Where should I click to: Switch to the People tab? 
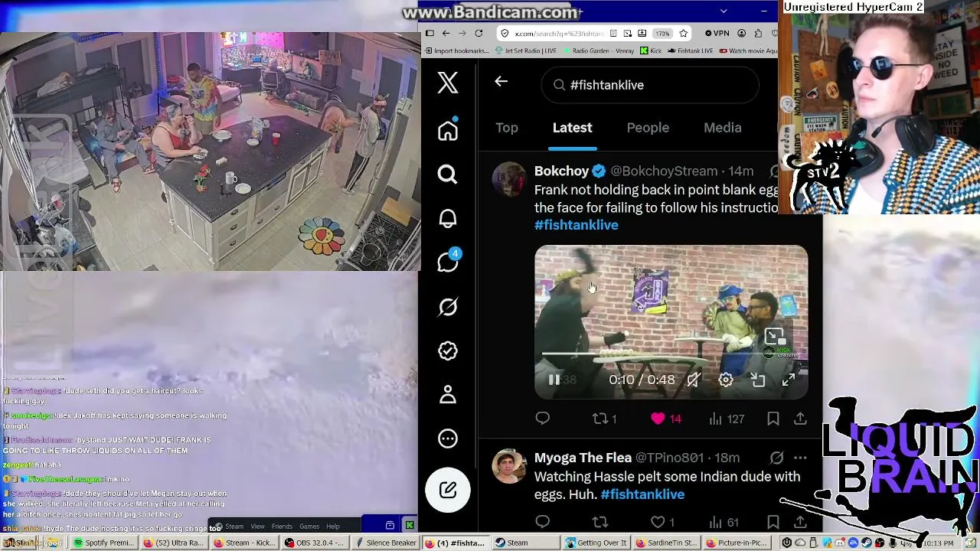point(648,128)
